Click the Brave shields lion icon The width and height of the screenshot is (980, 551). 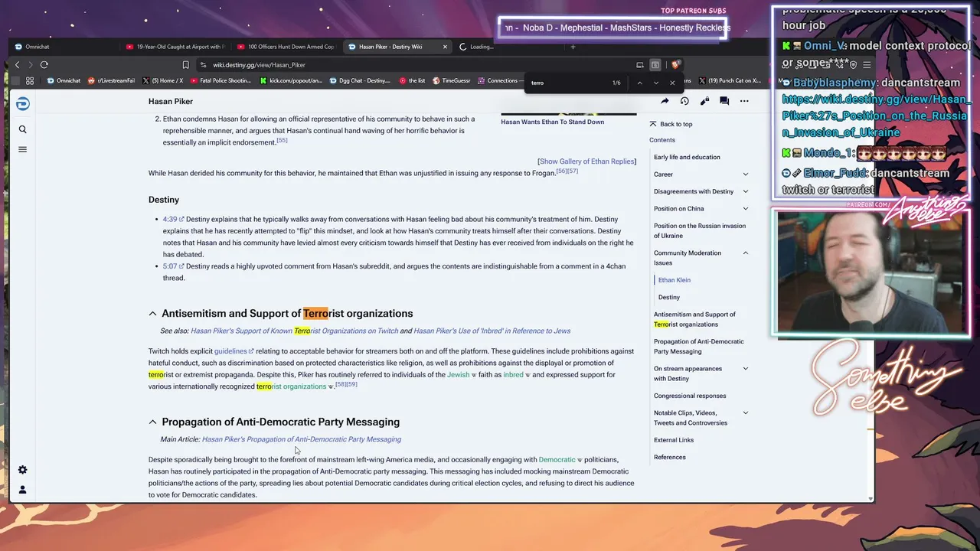[675, 65]
